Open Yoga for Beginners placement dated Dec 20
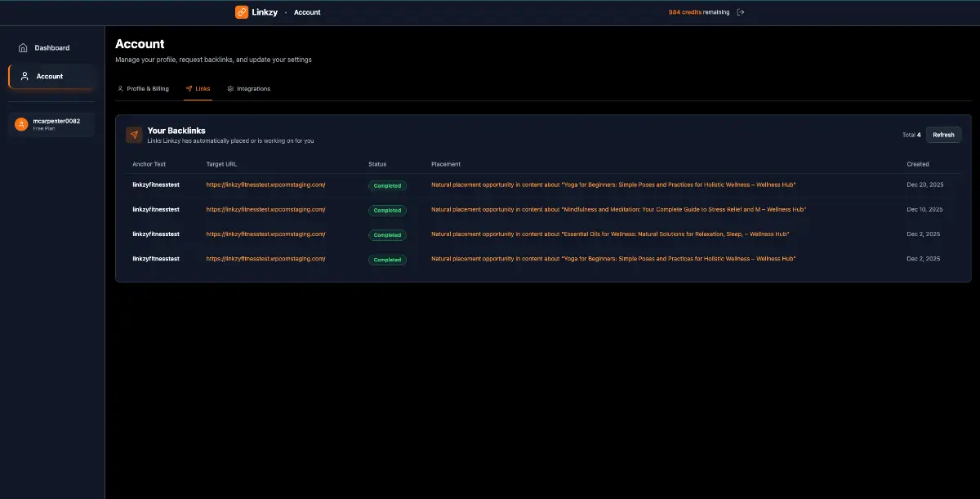 coord(613,185)
